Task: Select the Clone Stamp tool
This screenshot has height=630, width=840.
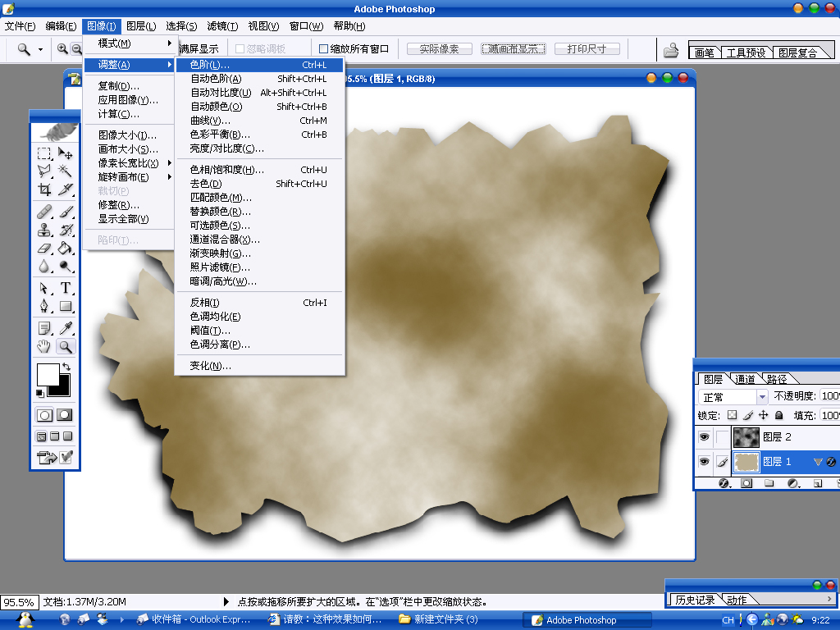Action: [44, 230]
